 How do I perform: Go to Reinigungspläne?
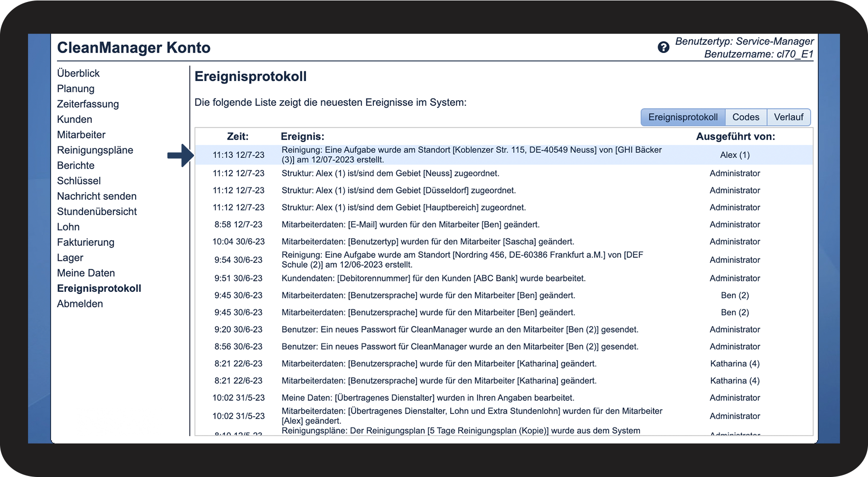(95, 150)
